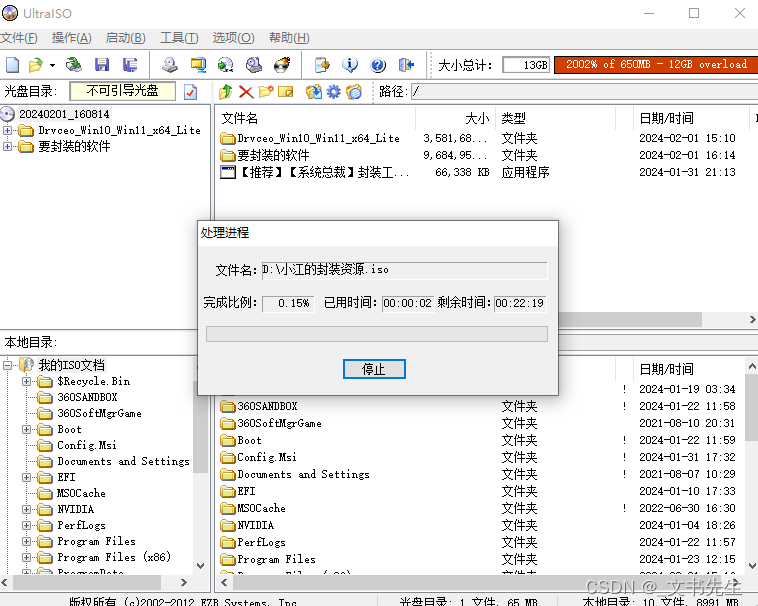Select 要封装的软件 folder in file list

pyautogui.click(x=265, y=155)
